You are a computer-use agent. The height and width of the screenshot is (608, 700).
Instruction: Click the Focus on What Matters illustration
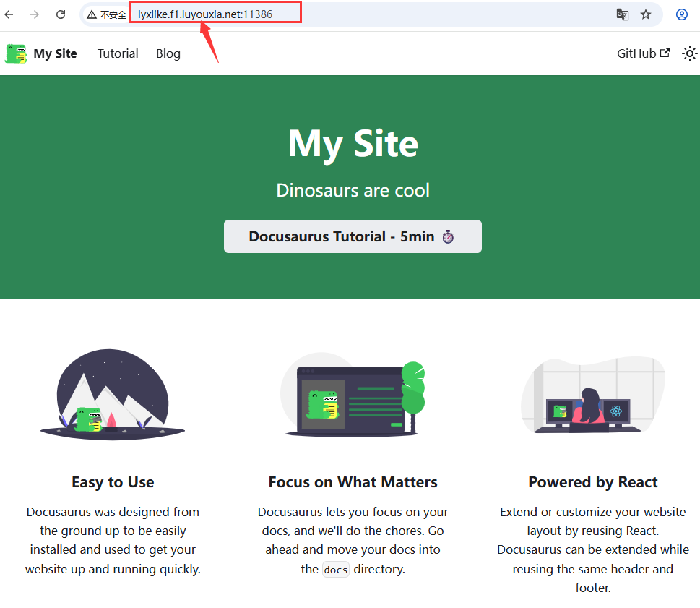(353, 395)
